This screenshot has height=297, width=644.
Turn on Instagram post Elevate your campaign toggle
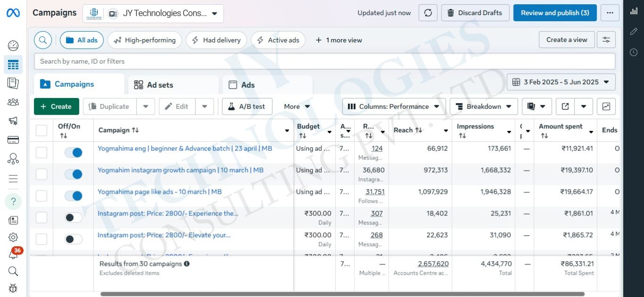coord(73,239)
